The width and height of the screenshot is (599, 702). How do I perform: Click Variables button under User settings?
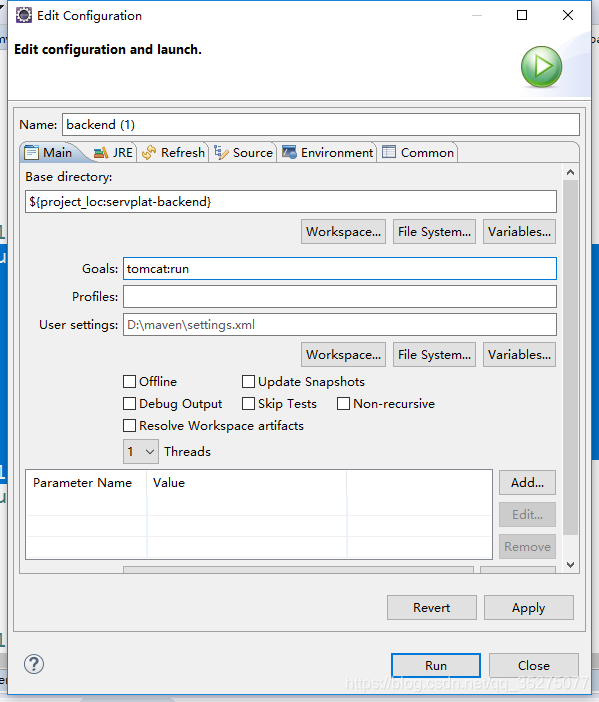pyautogui.click(x=519, y=355)
